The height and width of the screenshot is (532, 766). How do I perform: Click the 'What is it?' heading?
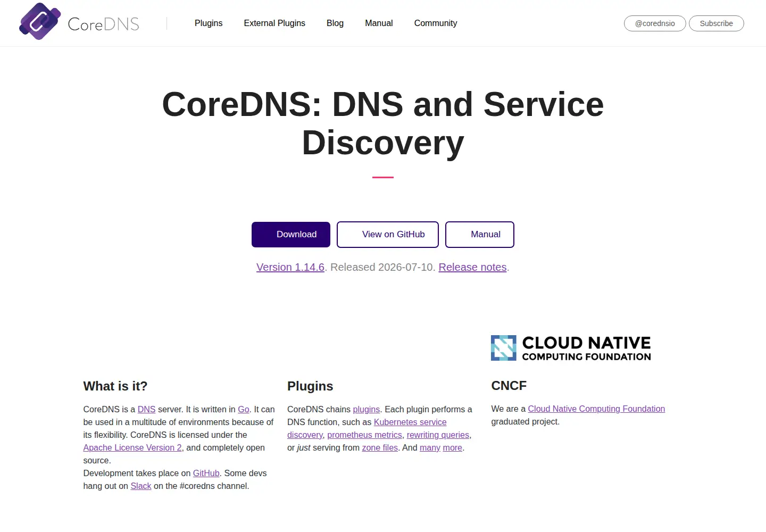pos(115,386)
